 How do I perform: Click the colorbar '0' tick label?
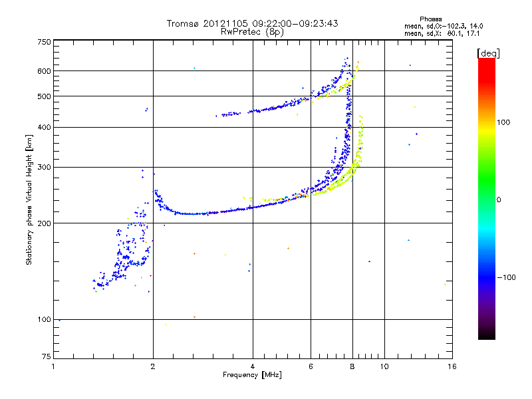[x=499, y=200]
